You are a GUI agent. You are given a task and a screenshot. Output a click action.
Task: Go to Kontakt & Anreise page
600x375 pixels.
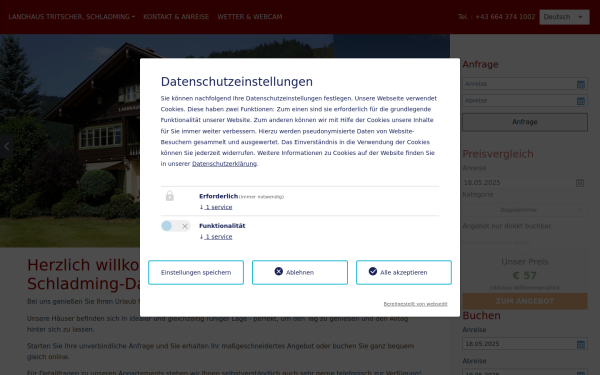click(x=176, y=17)
